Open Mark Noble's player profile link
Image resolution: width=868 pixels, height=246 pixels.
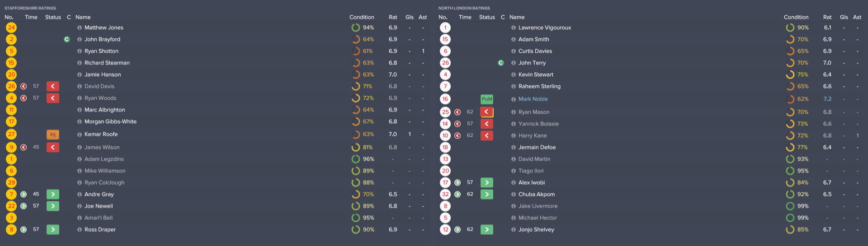coord(533,99)
